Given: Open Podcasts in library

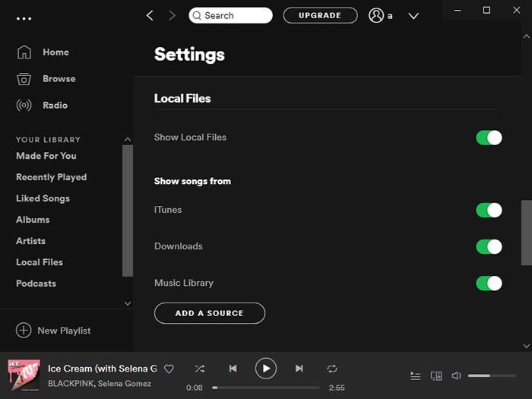Looking at the screenshot, I should (36, 283).
